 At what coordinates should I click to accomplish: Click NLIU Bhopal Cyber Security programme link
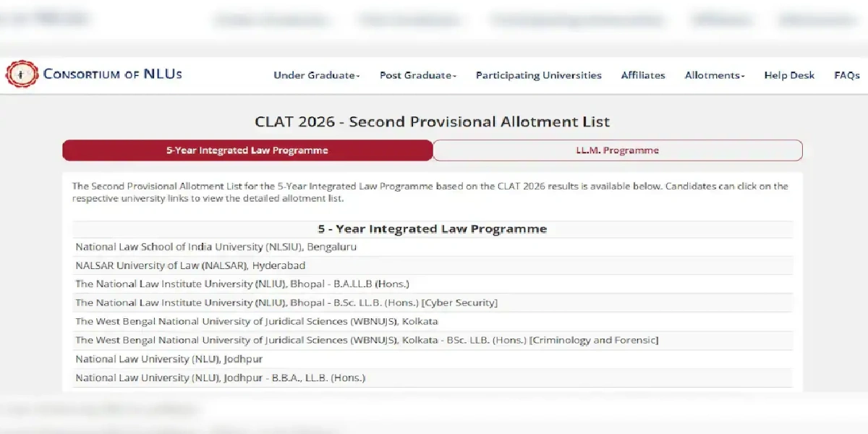click(286, 302)
